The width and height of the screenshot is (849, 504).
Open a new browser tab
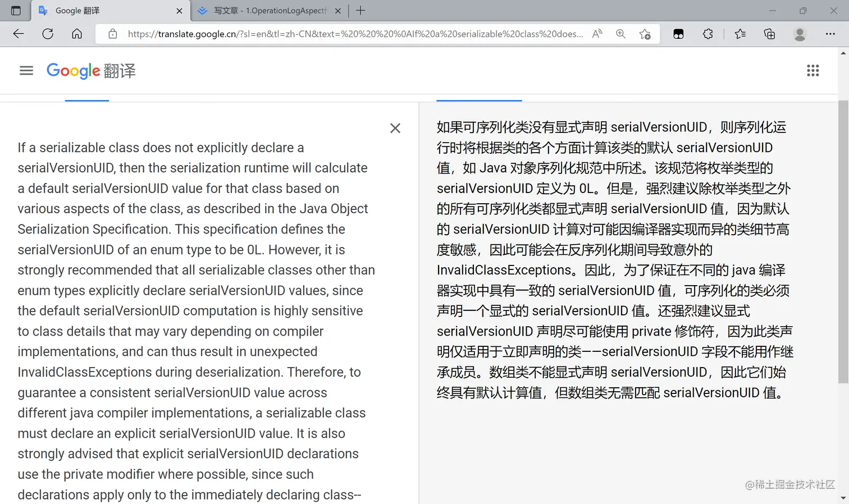(360, 11)
